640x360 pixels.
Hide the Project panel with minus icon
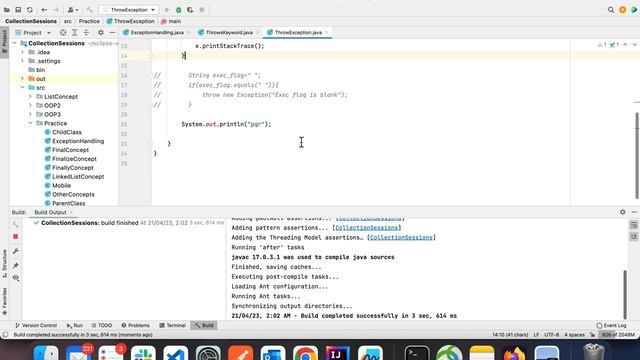[112, 33]
